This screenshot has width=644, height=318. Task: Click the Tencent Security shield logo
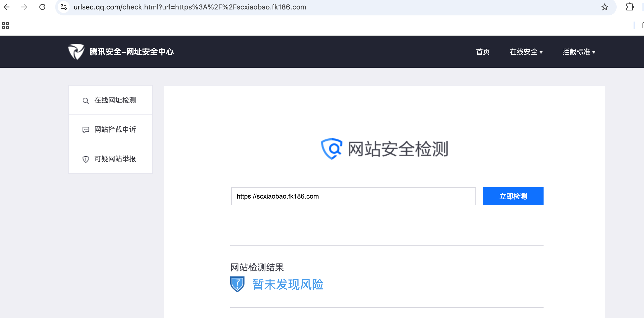point(76,52)
